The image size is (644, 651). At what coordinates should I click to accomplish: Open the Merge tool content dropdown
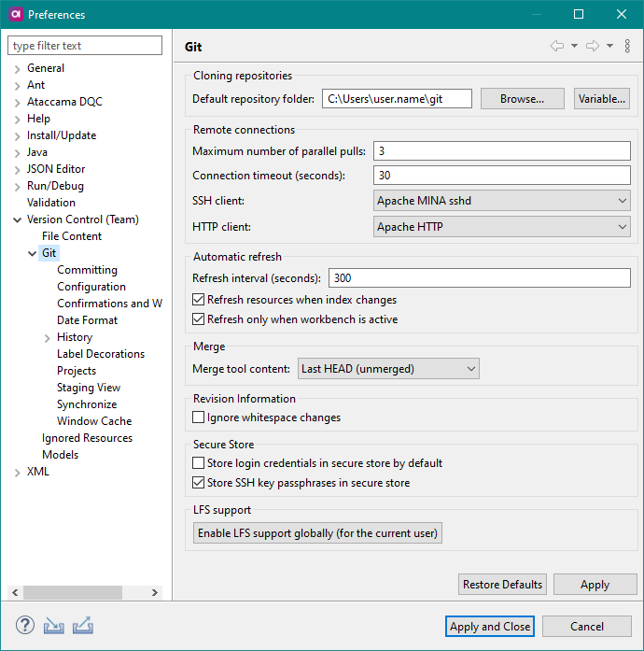coord(388,369)
